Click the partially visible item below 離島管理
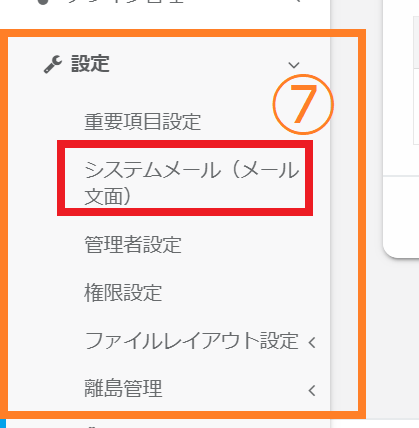Viewport: 419px width, 428px height. click(x=92, y=426)
